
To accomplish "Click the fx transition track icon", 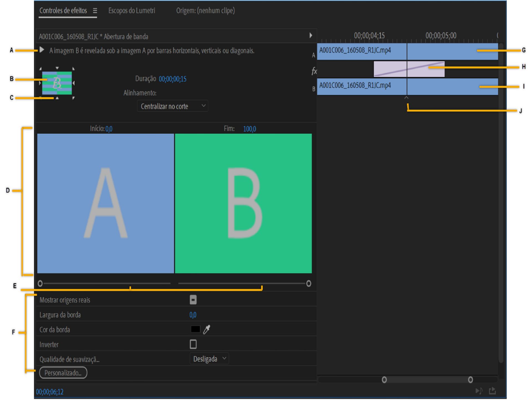I will (x=314, y=71).
